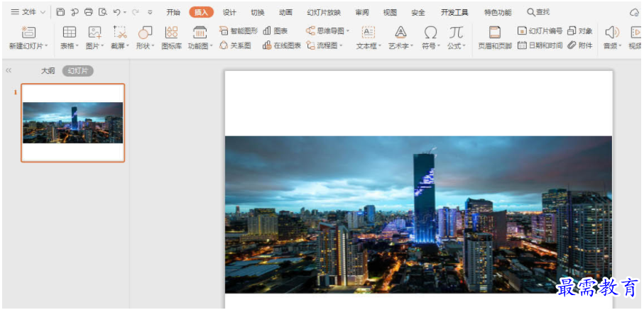Insert a 智能图形 smart graphic

[x=238, y=31]
